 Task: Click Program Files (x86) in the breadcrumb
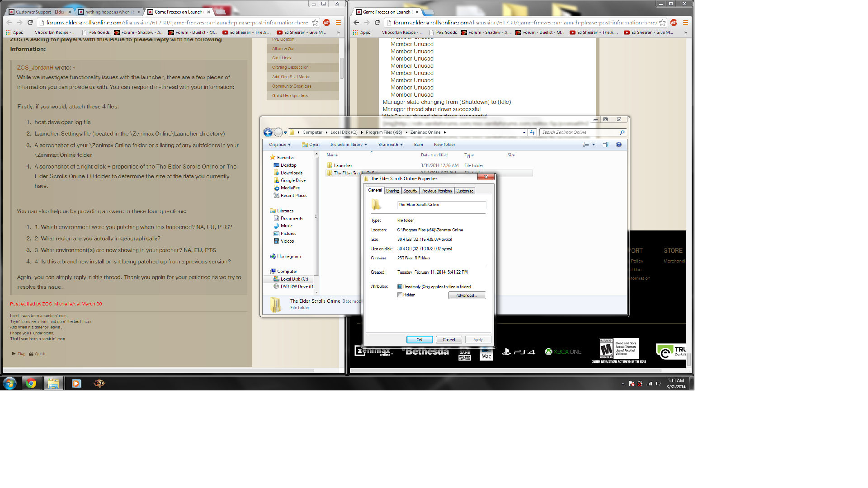pos(384,132)
